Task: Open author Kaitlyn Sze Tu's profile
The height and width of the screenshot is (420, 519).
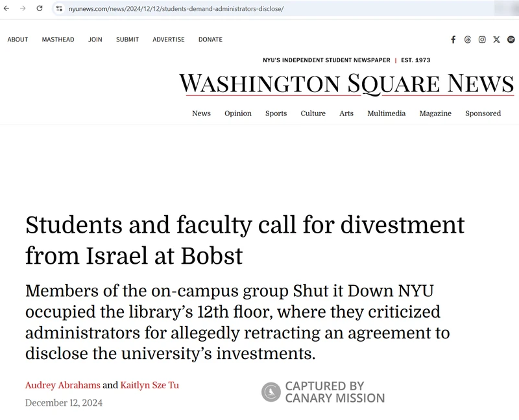Action: coord(150,385)
